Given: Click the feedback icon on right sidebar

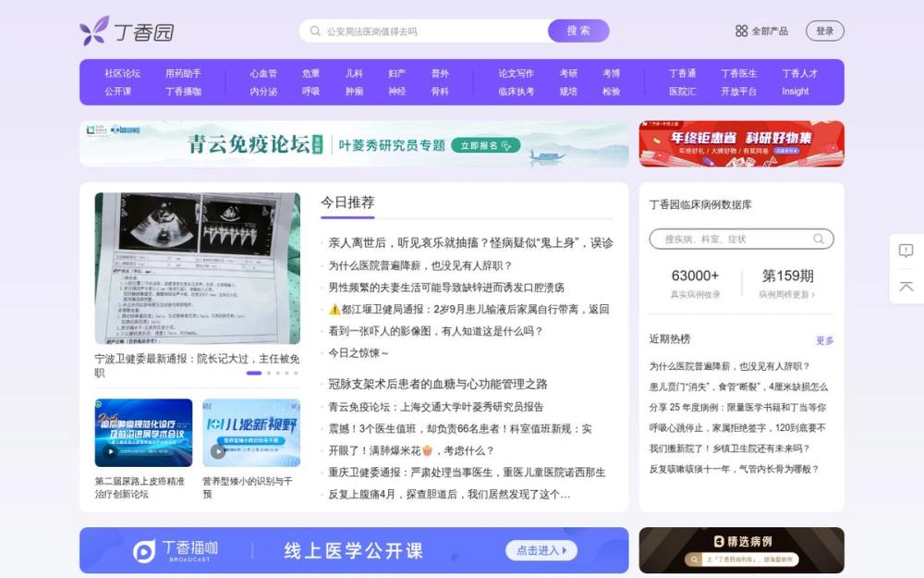Looking at the screenshot, I should (x=906, y=251).
